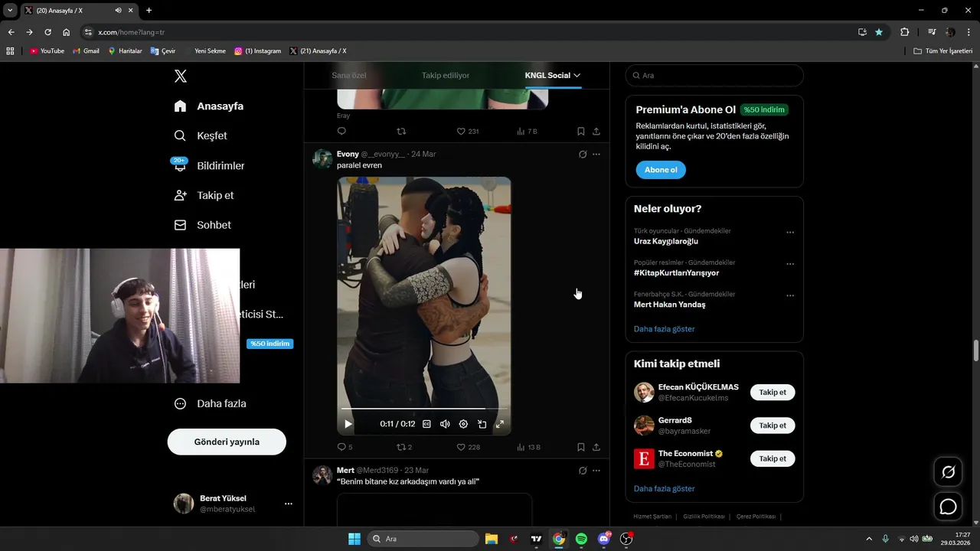Screen dimensions: 980x551
Task: Open YouTube bookmark
Action: [47, 51]
